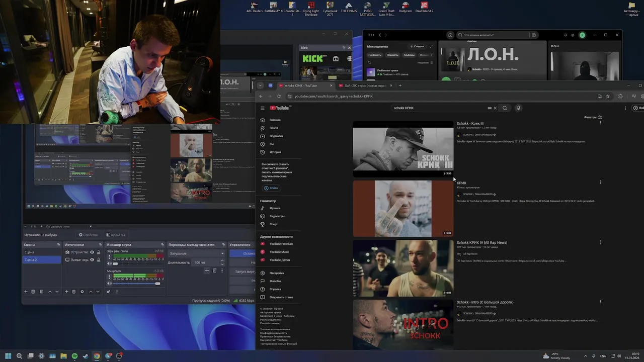
Task: Open source properties gear in Sources toolbar
Action: [x=82, y=292]
